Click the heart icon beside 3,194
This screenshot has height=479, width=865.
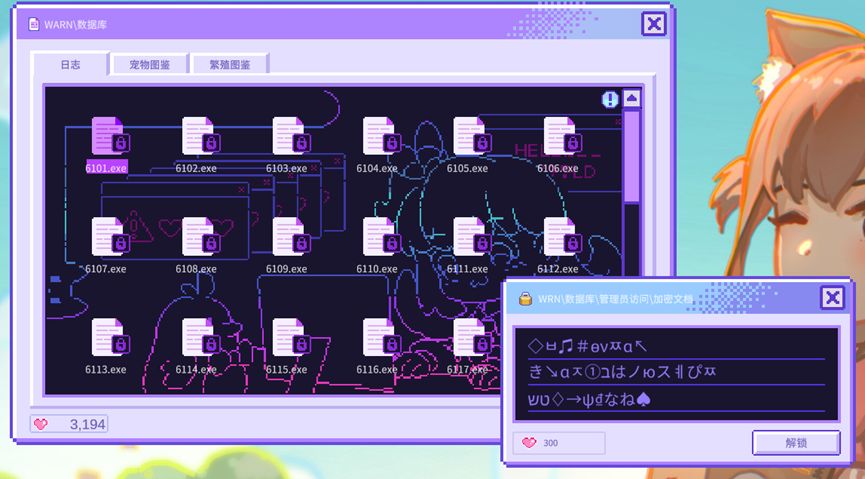click(x=41, y=424)
